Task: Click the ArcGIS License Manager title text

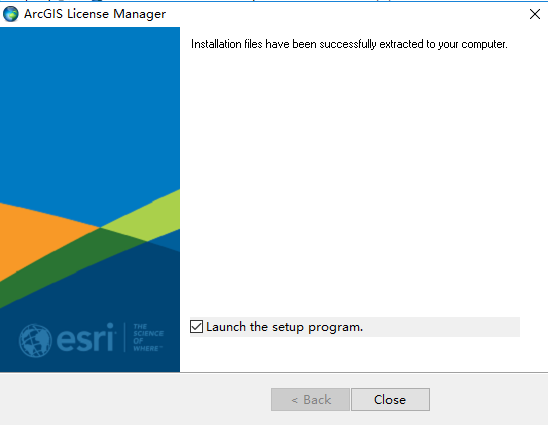Action: coord(95,14)
